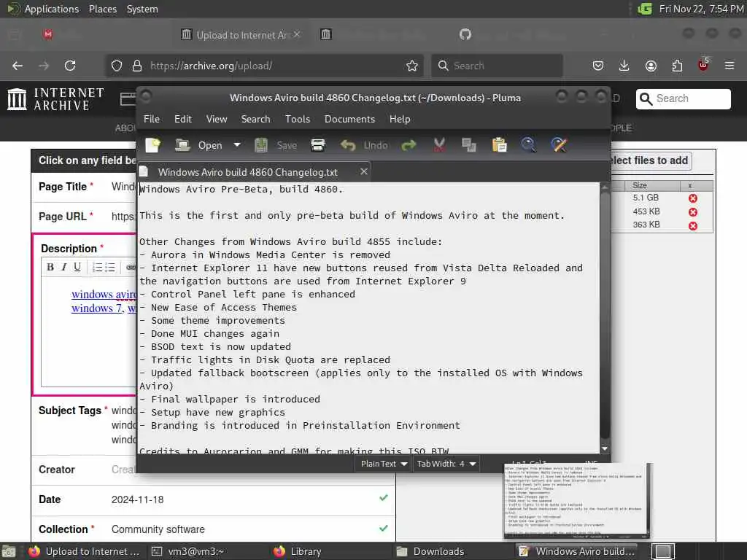
Task: Open the Places menu in top panel
Action: [102, 9]
